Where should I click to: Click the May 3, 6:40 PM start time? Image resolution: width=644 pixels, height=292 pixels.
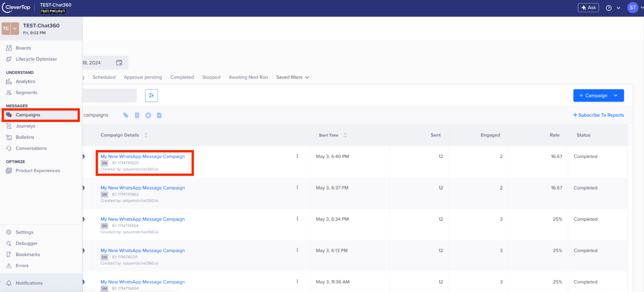point(332,156)
